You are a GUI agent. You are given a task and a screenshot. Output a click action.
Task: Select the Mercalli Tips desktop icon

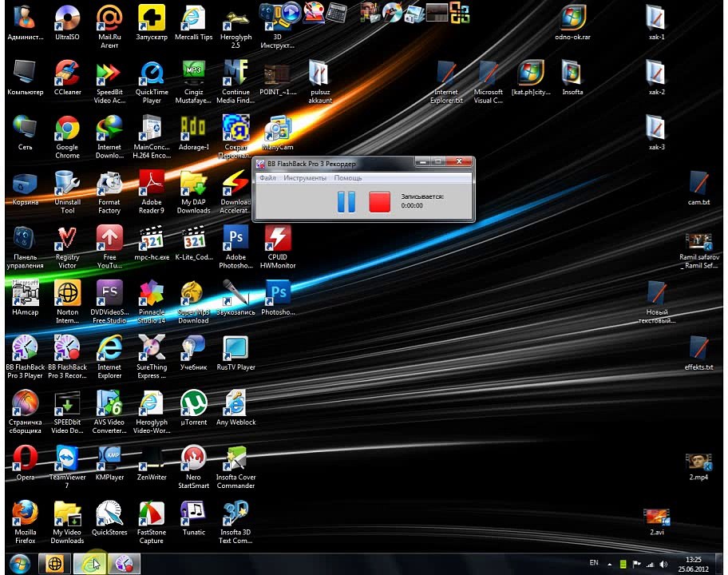click(x=194, y=23)
